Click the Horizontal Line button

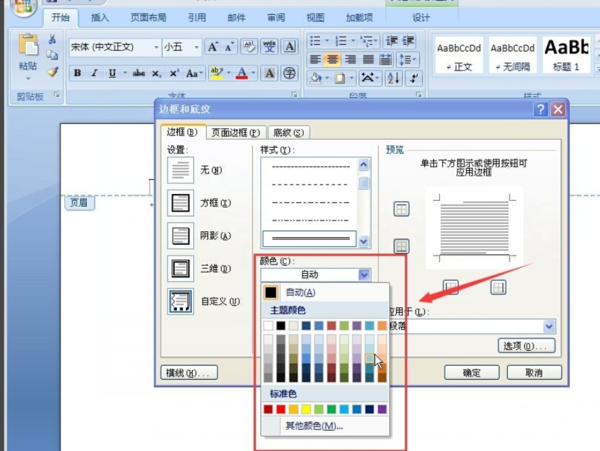pyautogui.click(x=189, y=373)
